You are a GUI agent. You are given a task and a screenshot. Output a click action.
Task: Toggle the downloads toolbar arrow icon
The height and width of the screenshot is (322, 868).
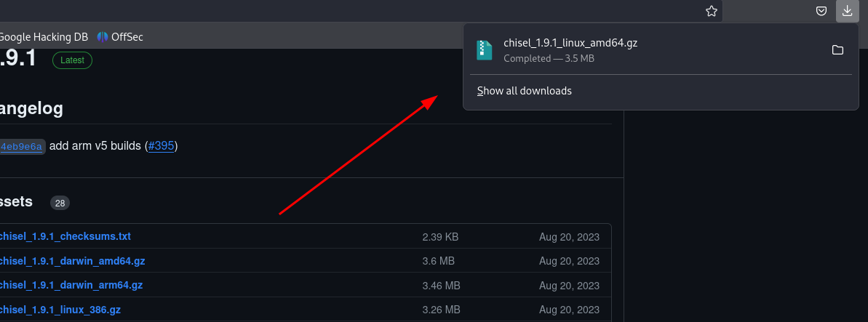point(847,11)
